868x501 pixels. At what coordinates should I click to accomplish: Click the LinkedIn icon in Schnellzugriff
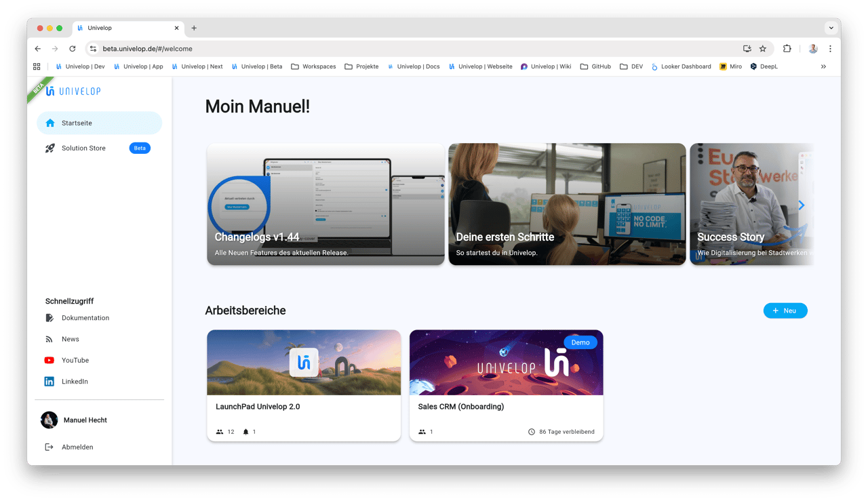50,382
